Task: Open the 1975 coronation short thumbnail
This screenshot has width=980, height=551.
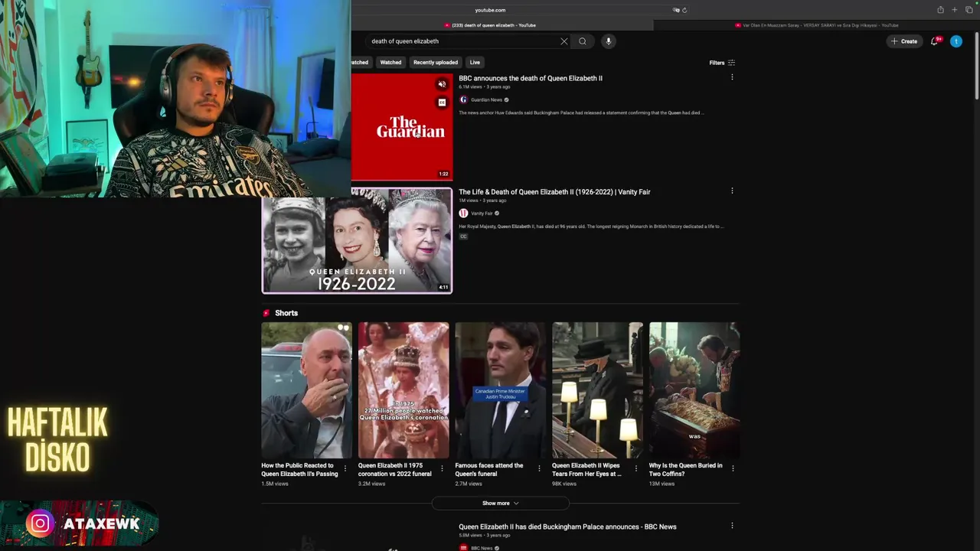Action: (x=403, y=390)
